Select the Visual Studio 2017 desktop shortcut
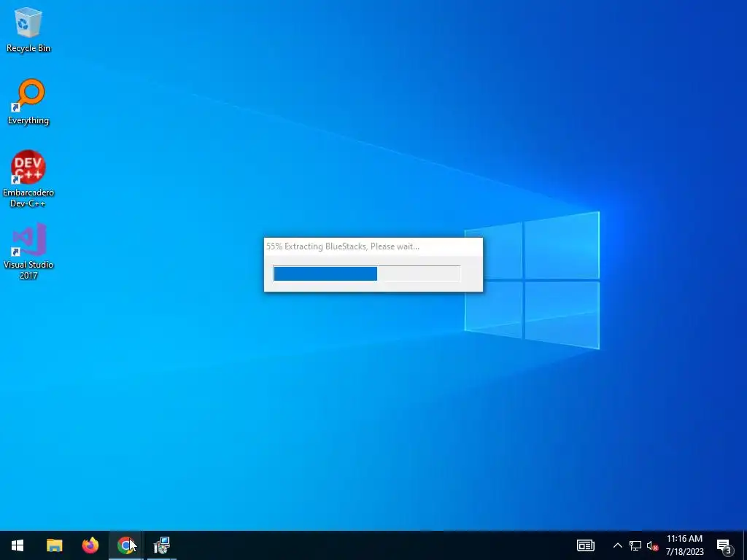The width and height of the screenshot is (747, 560). click(x=28, y=251)
